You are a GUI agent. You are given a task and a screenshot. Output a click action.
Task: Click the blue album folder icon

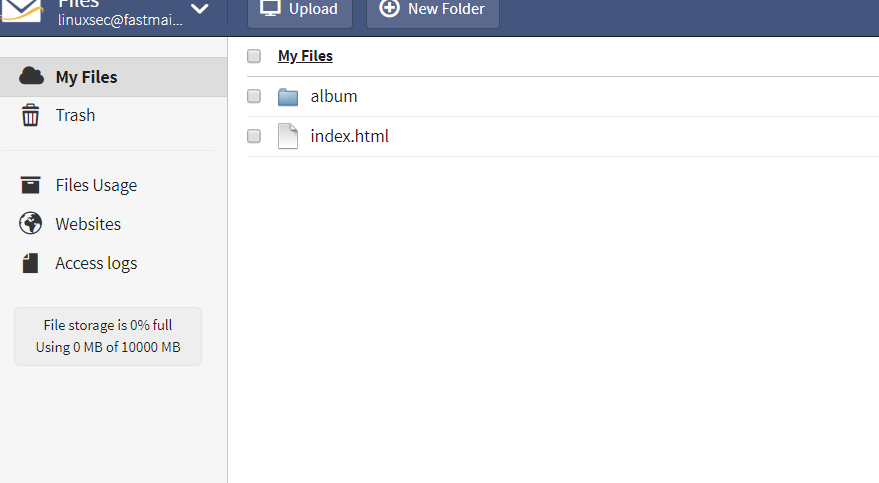(288, 97)
